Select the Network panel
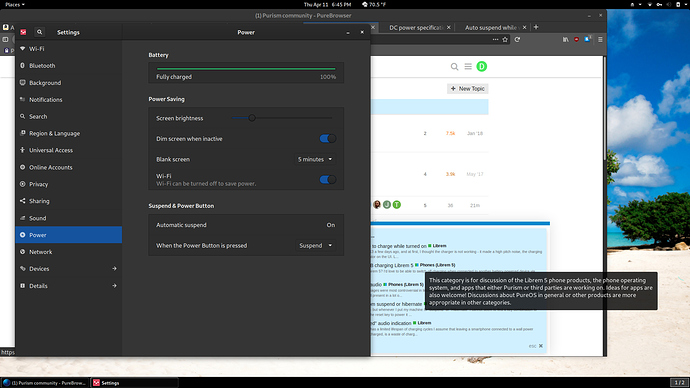 68,252
